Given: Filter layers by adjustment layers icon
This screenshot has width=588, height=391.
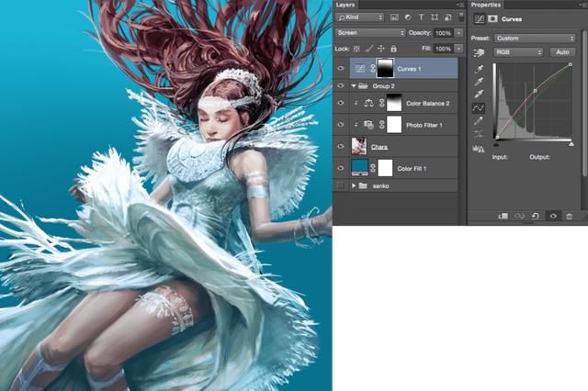Looking at the screenshot, I should (x=408, y=17).
